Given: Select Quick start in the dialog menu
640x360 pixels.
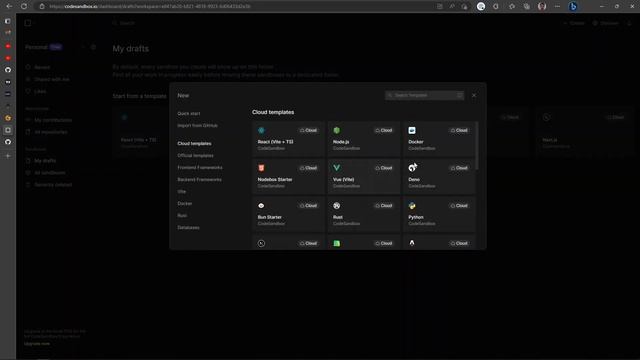Looking at the screenshot, I should coord(189,113).
